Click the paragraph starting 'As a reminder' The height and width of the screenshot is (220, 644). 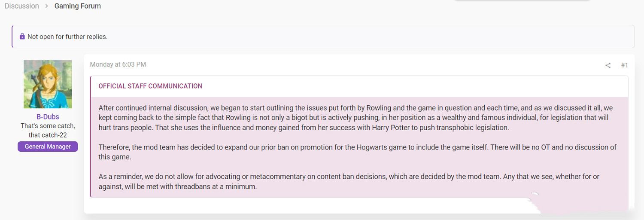pos(349,182)
